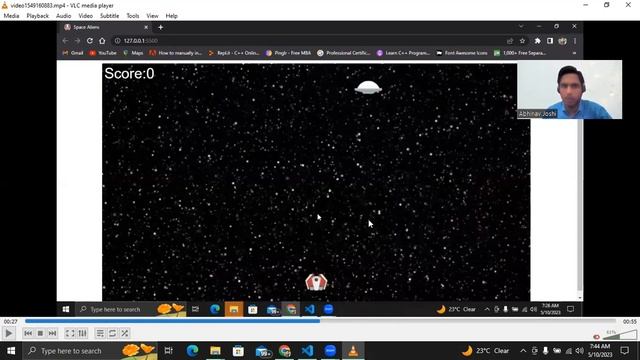Open the 23°C Clear weather widget, bottom taskbar

pyautogui.click(x=486, y=351)
